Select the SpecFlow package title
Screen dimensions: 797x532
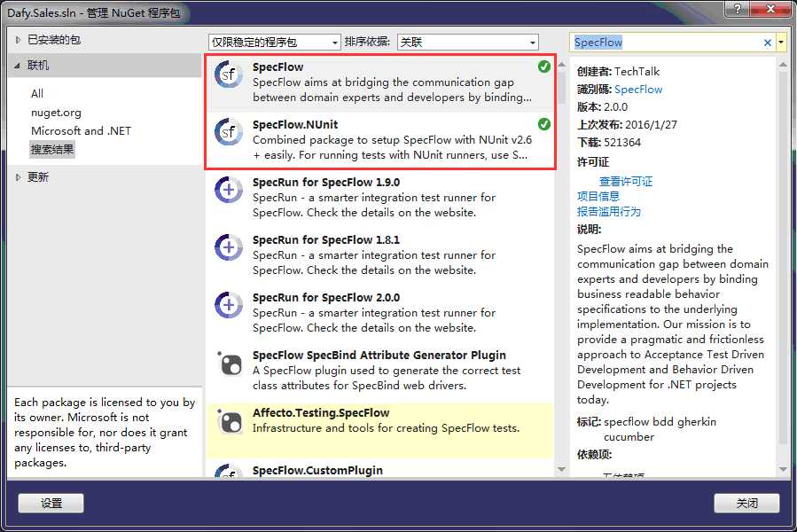pos(277,67)
